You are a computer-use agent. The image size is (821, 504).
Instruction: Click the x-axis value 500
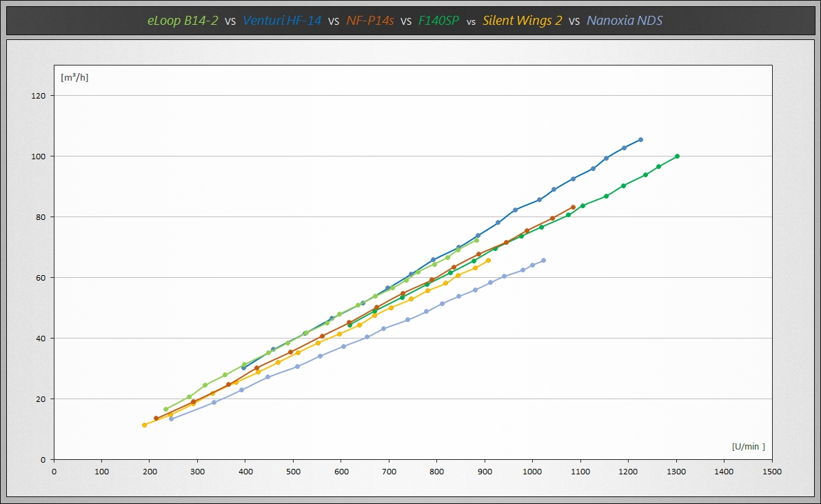pos(293,472)
